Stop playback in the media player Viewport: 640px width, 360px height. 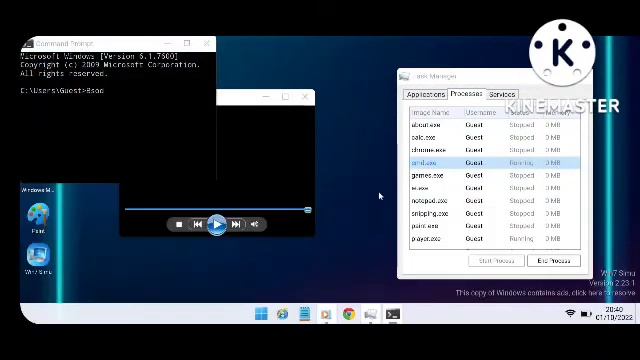tap(179, 224)
